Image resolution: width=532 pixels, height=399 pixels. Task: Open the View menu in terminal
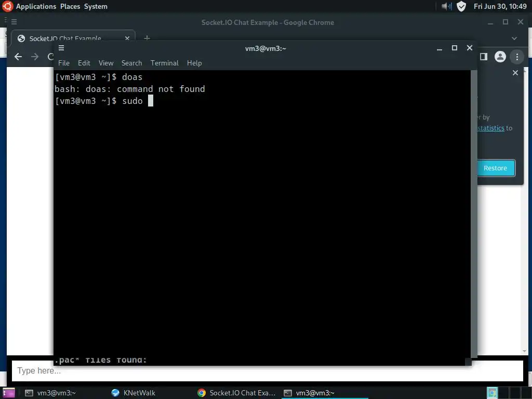tap(106, 63)
